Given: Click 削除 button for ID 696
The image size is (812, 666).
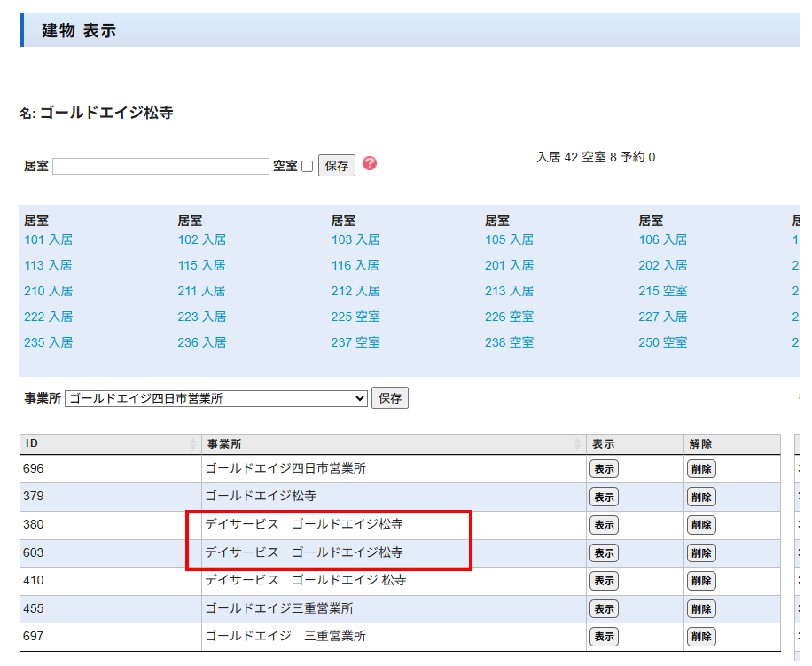Looking at the screenshot, I should tap(701, 469).
